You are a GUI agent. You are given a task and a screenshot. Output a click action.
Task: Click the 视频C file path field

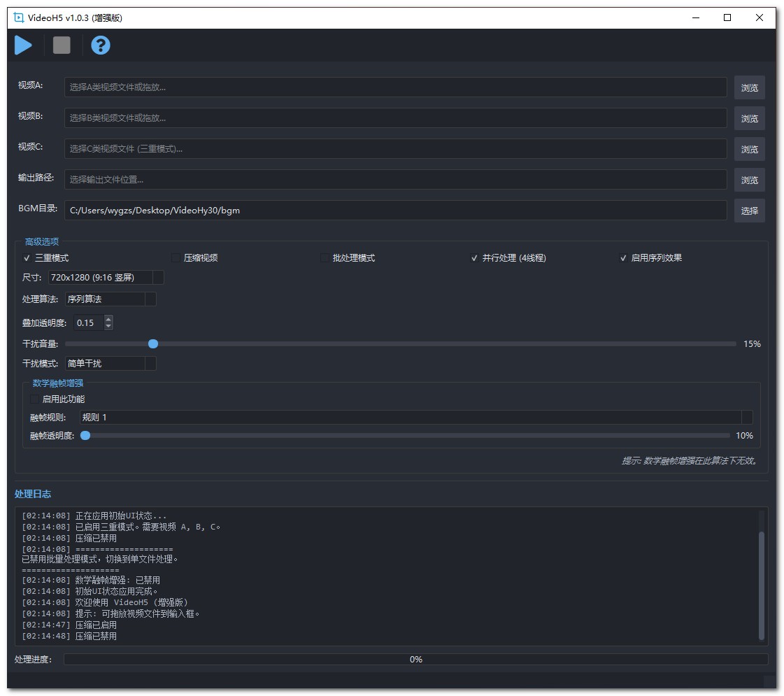click(395, 148)
